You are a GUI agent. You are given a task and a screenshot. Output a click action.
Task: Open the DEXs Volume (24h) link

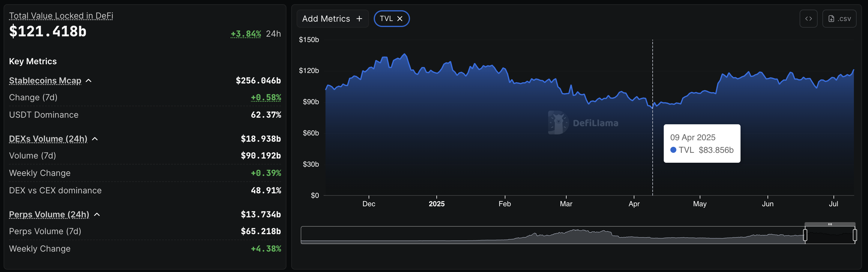click(48, 139)
